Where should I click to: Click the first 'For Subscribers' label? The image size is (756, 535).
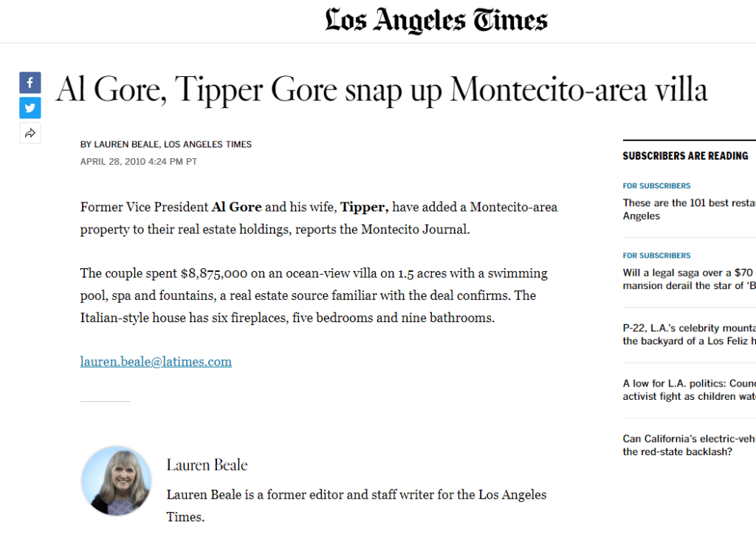(x=656, y=186)
